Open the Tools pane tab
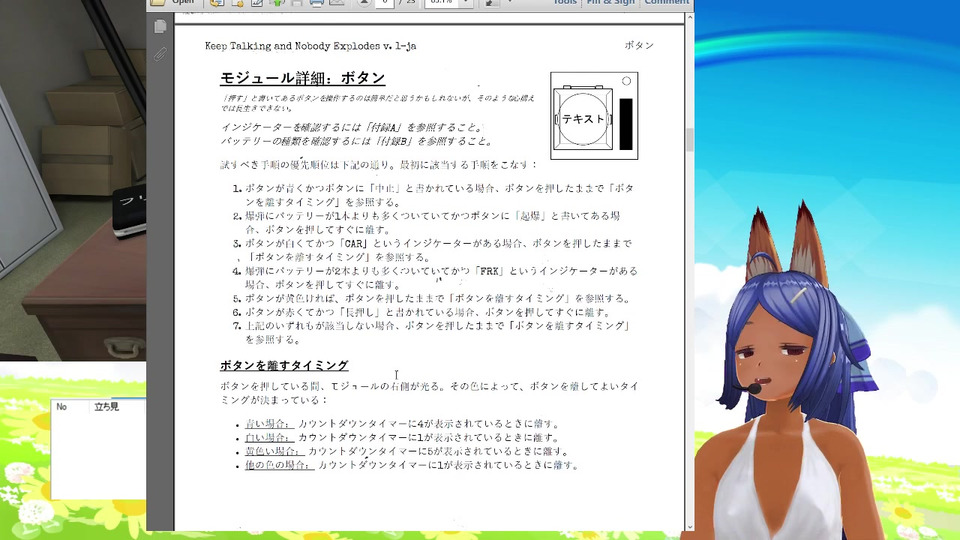 [564, 2]
